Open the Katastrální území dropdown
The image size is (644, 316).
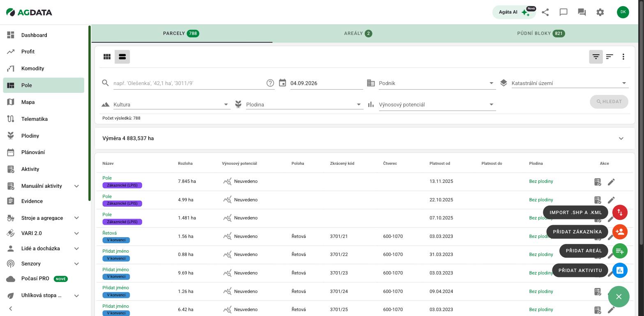[x=570, y=83]
